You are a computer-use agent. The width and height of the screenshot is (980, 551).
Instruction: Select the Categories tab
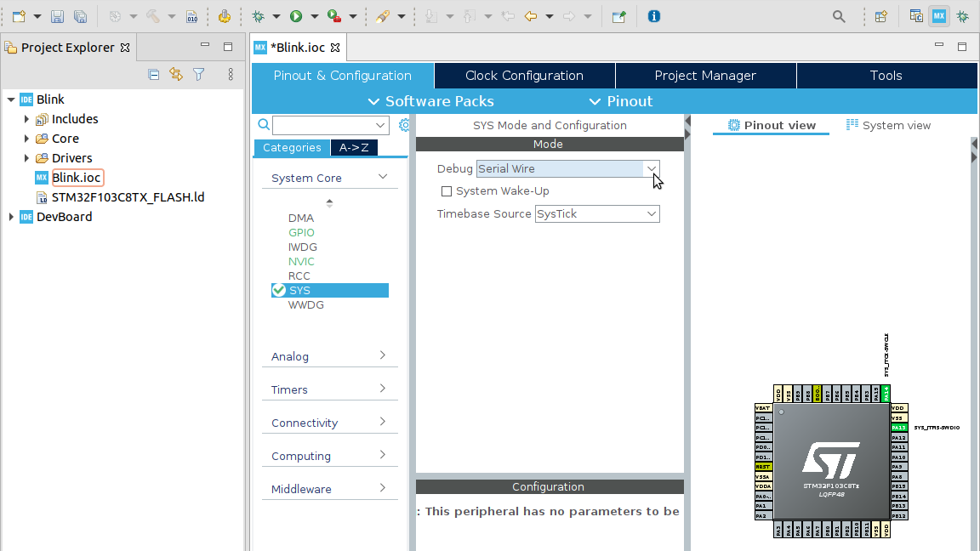click(292, 147)
